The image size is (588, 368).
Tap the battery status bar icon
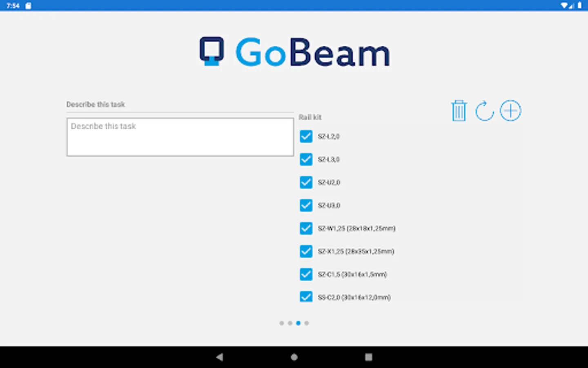[579, 5]
